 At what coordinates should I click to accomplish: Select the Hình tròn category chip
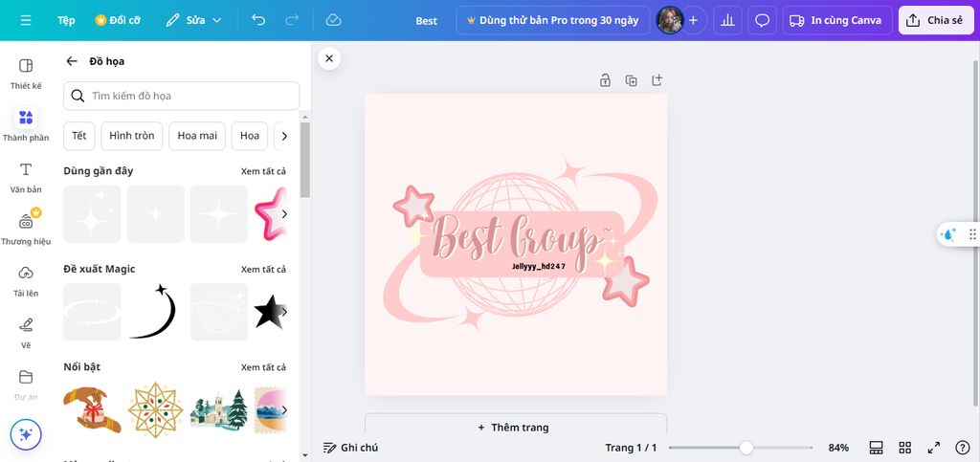[x=132, y=136]
